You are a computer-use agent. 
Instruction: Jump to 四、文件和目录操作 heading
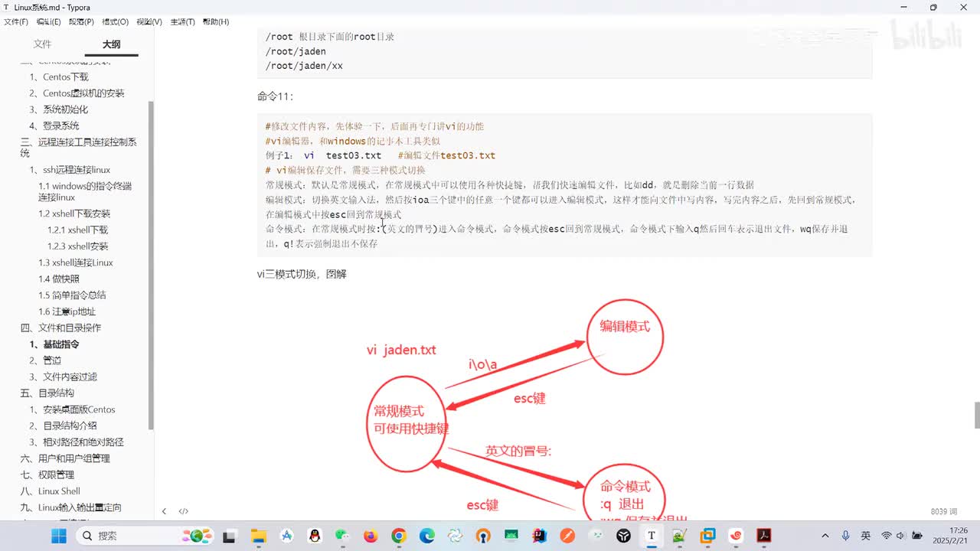tap(60, 328)
